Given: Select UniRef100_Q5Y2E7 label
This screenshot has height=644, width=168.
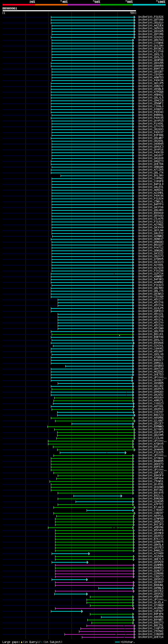Looking at the screenshot, I should (151, 424).
